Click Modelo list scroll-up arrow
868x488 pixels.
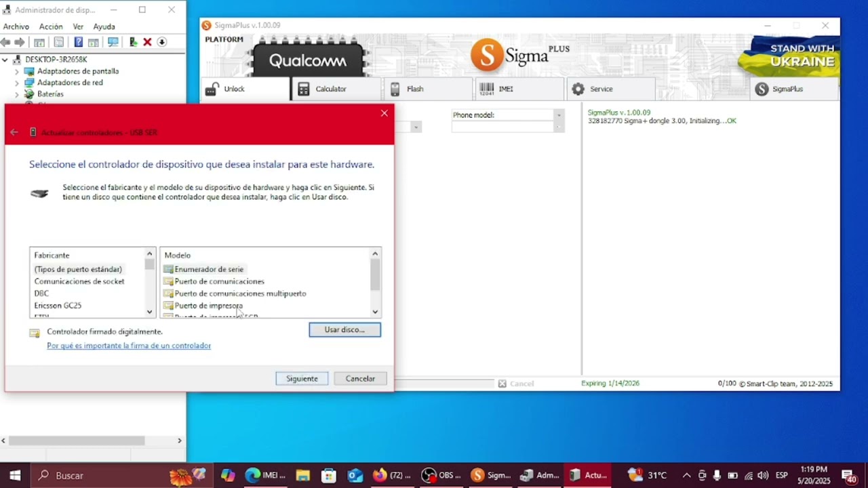(x=375, y=254)
